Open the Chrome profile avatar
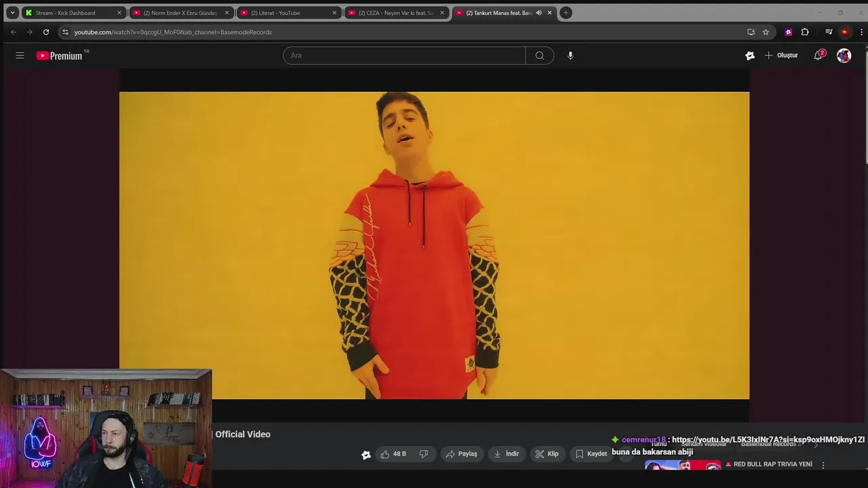The image size is (868, 488). pos(844,32)
